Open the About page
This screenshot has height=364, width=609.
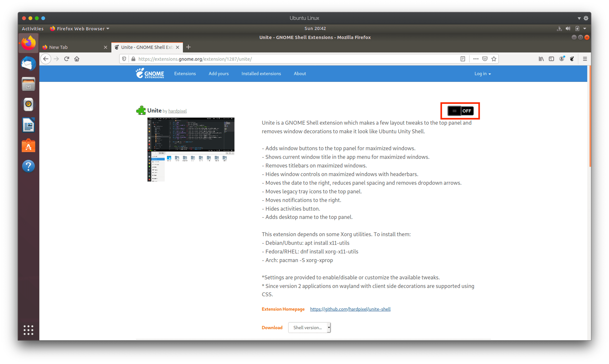(x=300, y=74)
